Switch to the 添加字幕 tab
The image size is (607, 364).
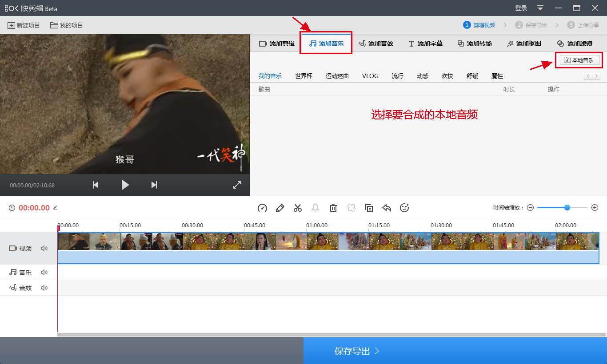pyautogui.click(x=425, y=44)
